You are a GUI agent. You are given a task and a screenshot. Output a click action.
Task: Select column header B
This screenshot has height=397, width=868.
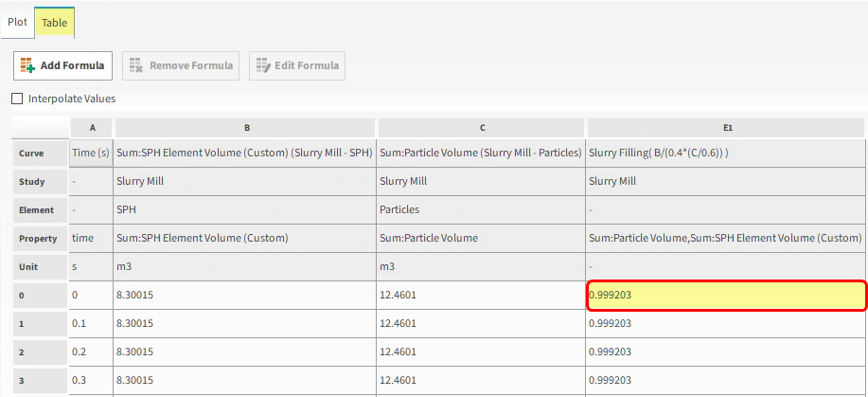246,127
